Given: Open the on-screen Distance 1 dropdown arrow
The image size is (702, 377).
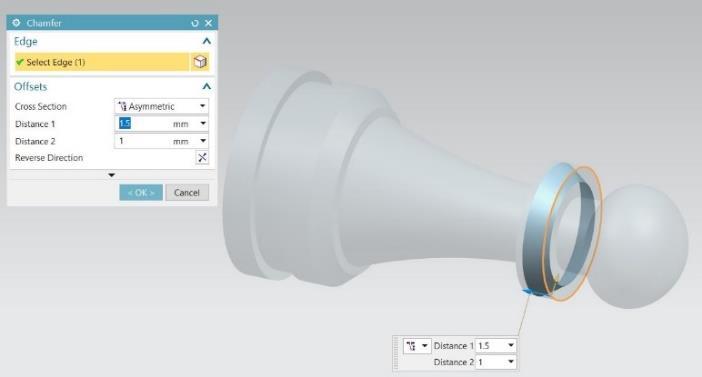Looking at the screenshot, I should click(x=511, y=346).
